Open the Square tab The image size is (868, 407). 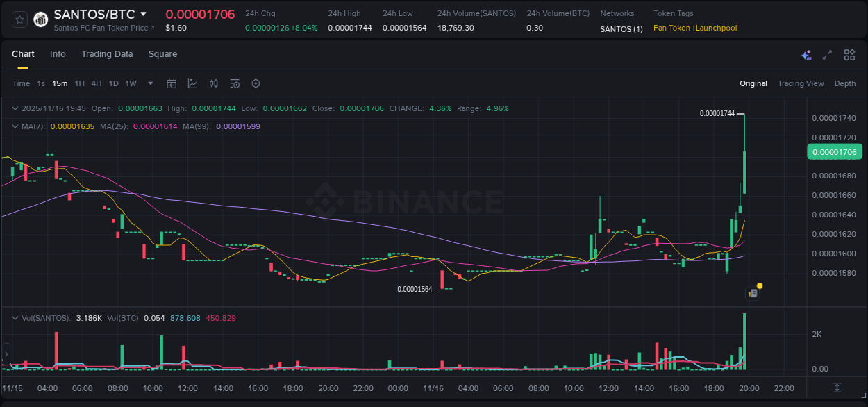pyautogui.click(x=162, y=54)
